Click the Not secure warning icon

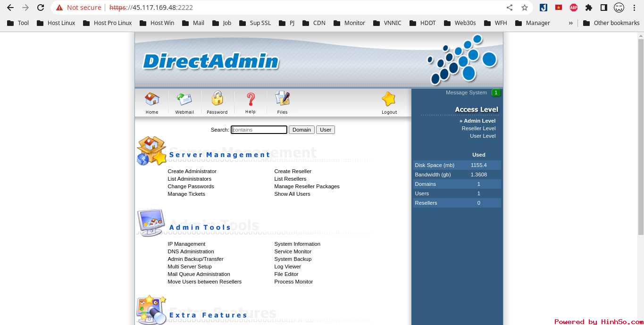tap(59, 8)
